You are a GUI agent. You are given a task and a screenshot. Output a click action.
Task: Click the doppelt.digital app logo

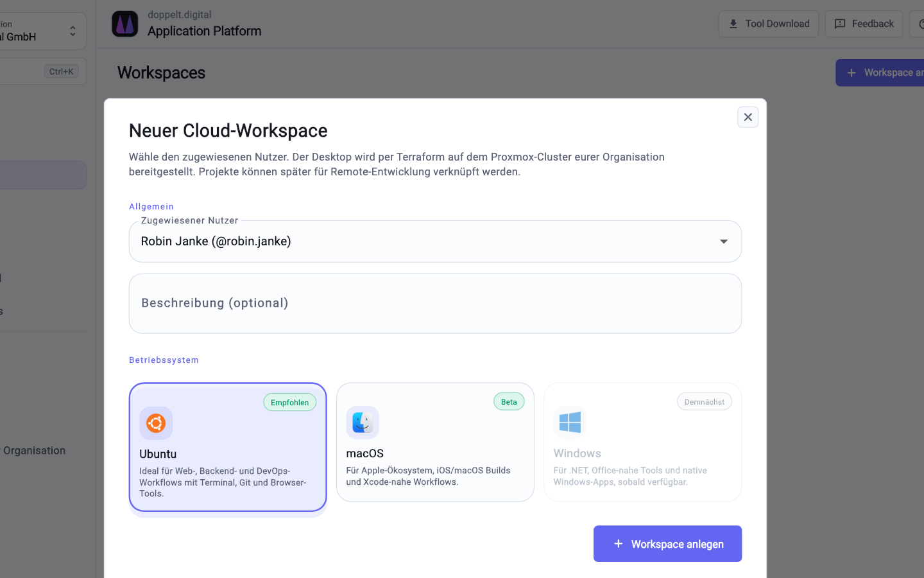click(x=125, y=24)
